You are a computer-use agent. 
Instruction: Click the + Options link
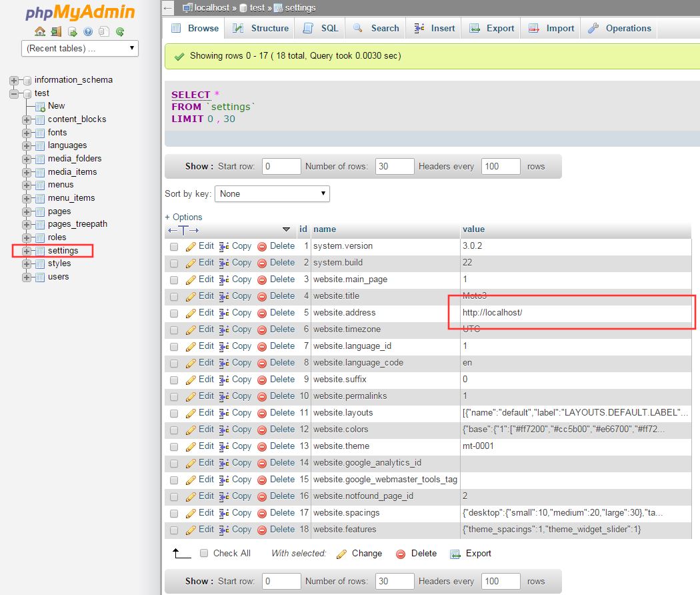183,217
